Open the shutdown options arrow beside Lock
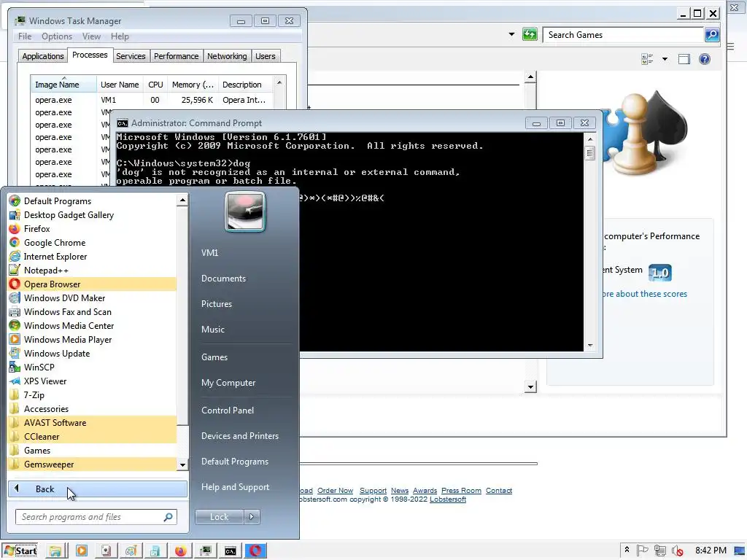 point(252,517)
